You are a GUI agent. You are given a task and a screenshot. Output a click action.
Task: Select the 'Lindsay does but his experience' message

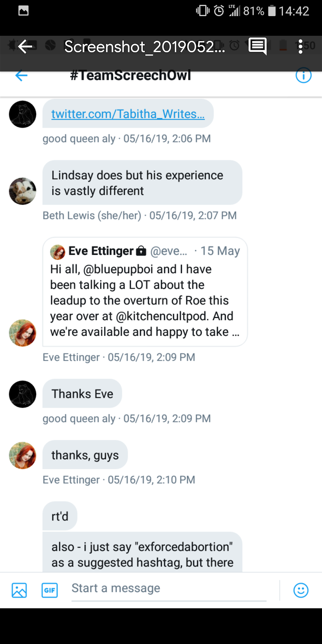(x=142, y=183)
